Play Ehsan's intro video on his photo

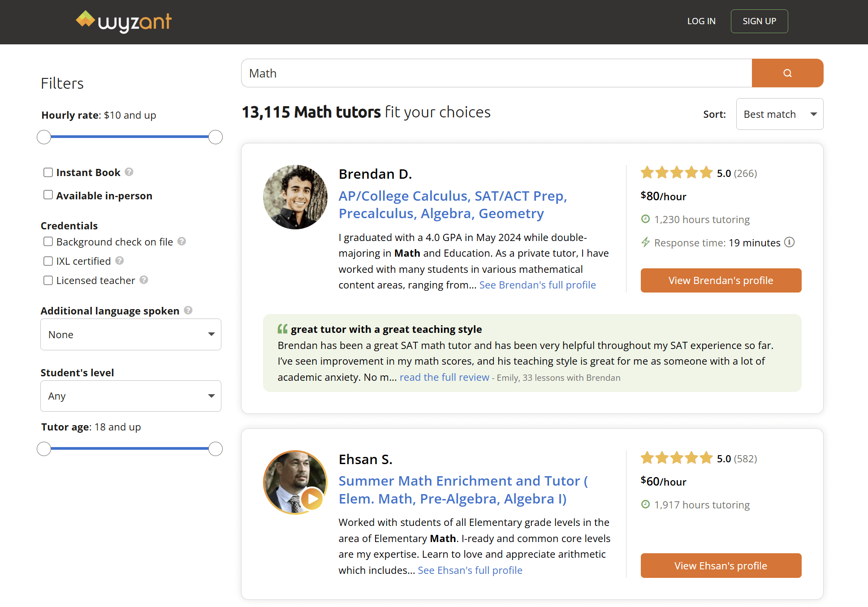pos(312,499)
